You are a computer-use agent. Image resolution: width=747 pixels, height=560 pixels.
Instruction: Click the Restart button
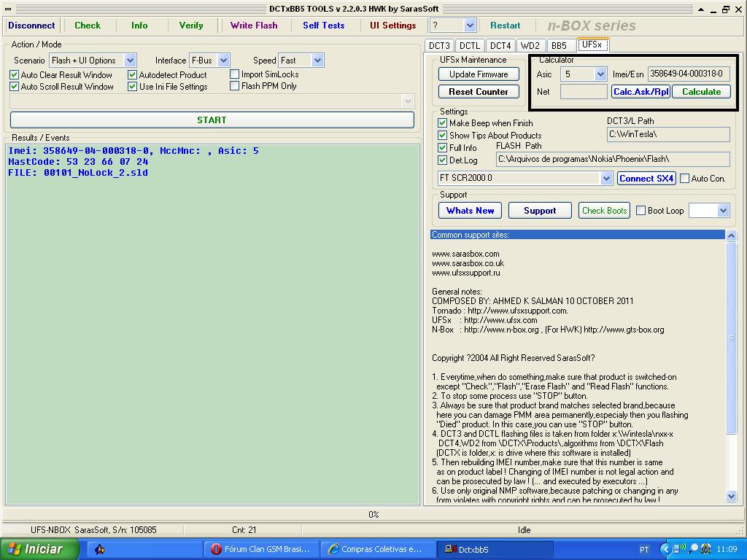point(506,26)
